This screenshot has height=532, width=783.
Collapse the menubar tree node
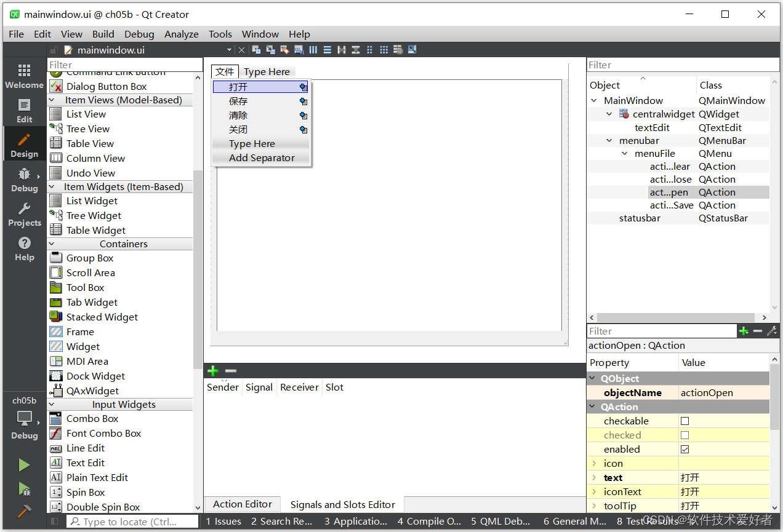(x=609, y=141)
